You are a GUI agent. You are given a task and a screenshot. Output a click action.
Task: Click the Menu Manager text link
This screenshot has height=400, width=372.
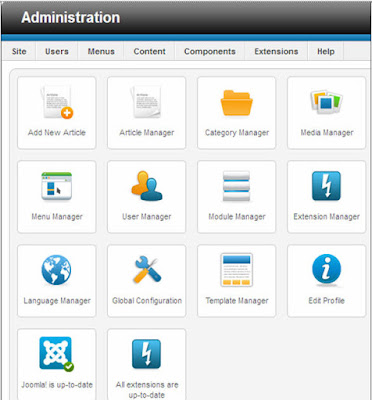click(x=57, y=217)
